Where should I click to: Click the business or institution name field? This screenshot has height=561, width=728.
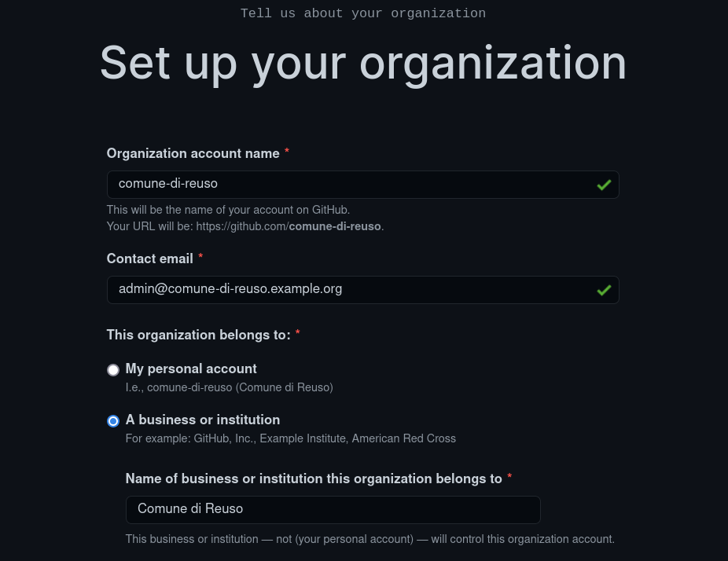tap(333, 510)
